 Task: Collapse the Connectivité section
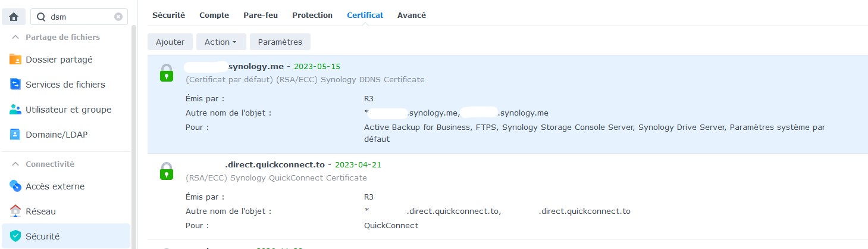pyautogui.click(x=15, y=164)
